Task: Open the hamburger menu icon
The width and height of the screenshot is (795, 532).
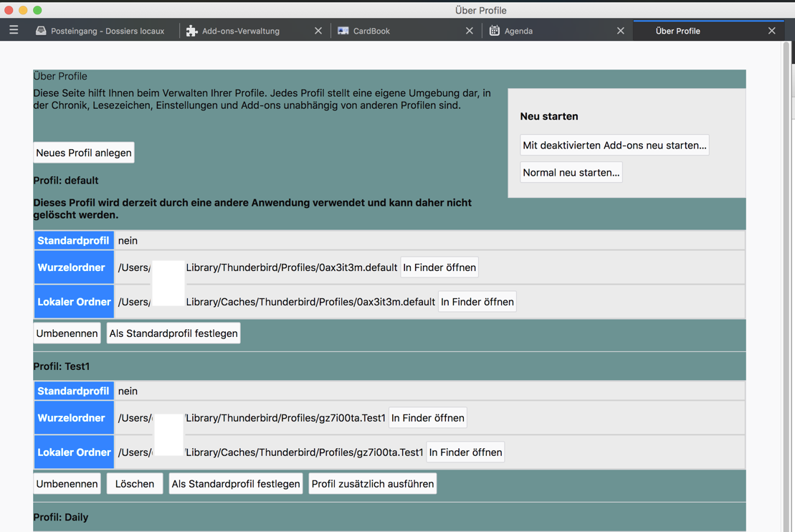Action: coord(14,30)
